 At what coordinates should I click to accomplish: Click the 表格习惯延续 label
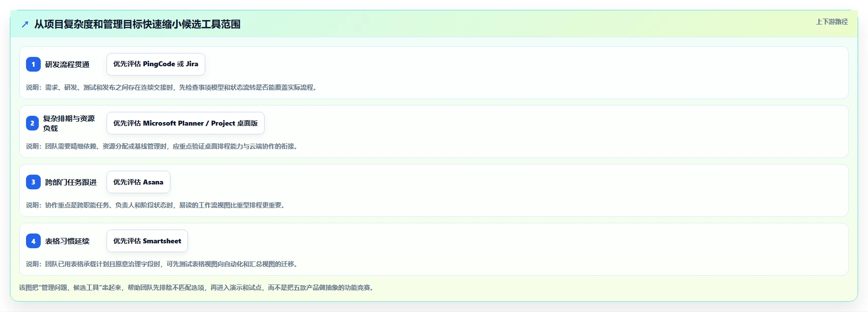tap(67, 241)
